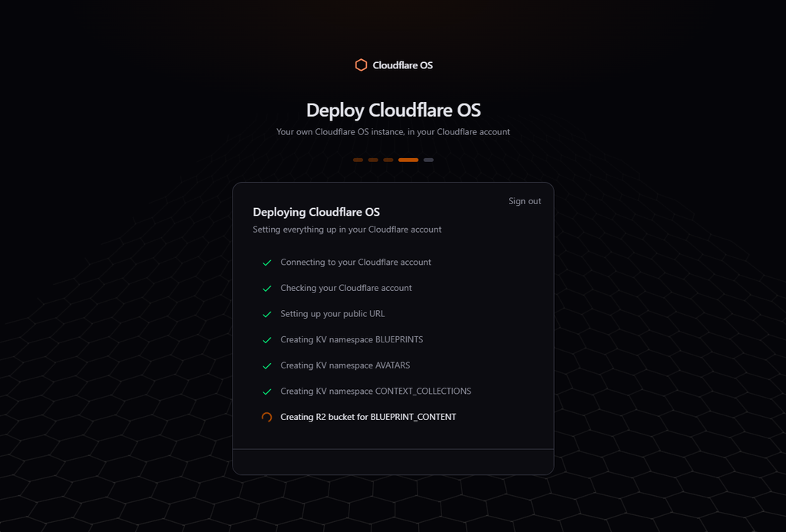This screenshot has width=786, height=532.
Task: Click the orange loading spinner for R2 bucket
Action: pyautogui.click(x=267, y=417)
